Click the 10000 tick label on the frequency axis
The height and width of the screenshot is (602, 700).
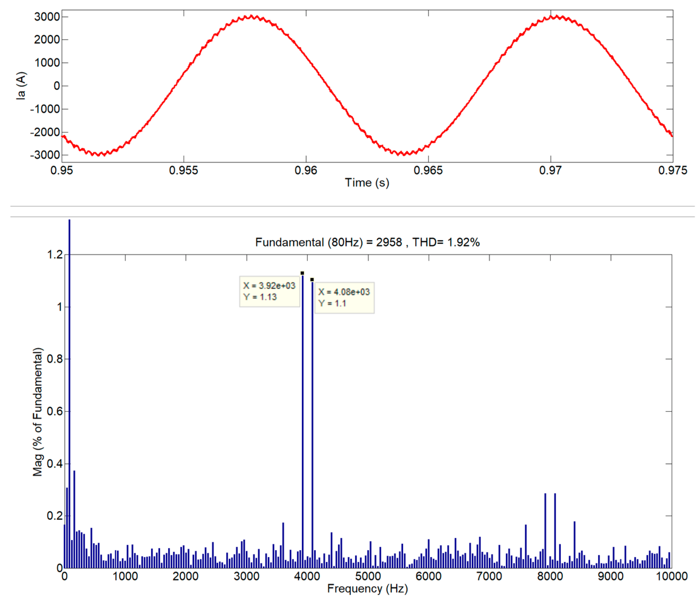(x=671, y=576)
